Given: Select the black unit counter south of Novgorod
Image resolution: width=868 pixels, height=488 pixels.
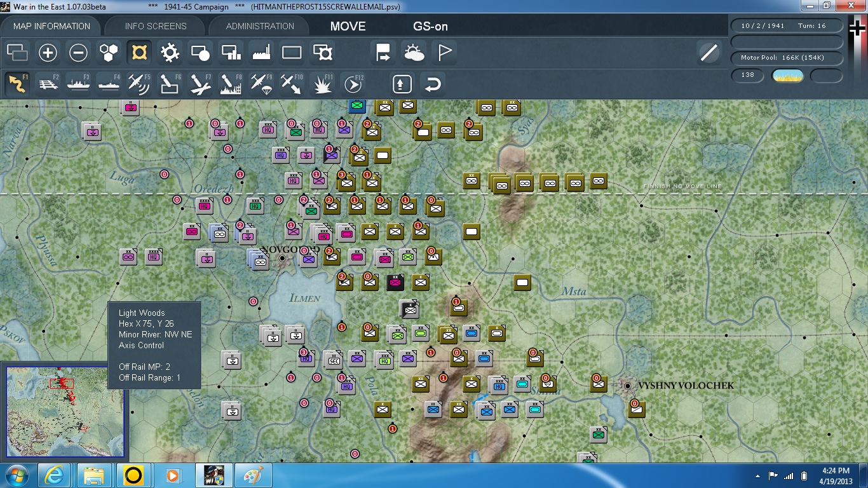Looking at the screenshot, I should click(x=395, y=282).
